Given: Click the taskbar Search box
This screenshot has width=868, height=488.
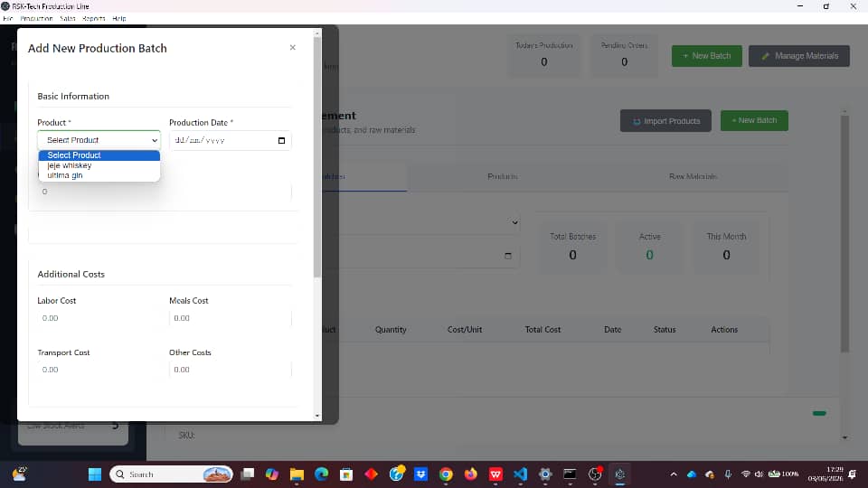Looking at the screenshot, I should (x=171, y=474).
